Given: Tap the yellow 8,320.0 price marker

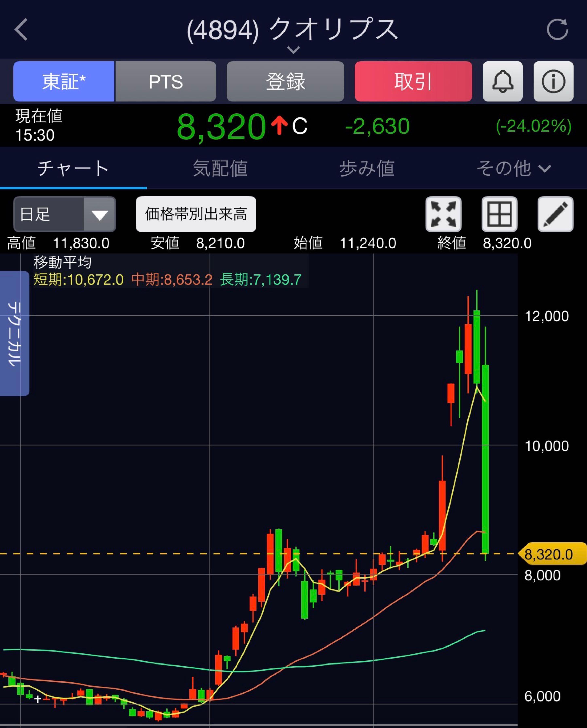Looking at the screenshot, I should 551,554.
